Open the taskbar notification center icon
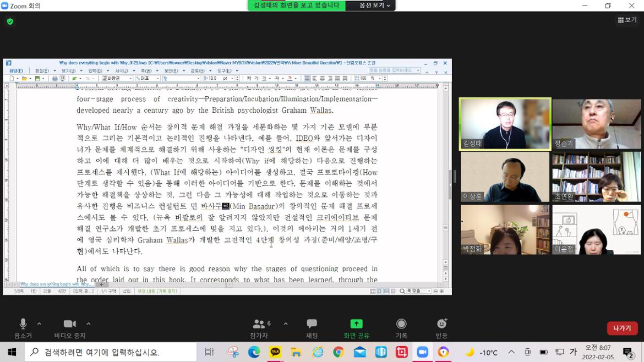Screen dimensions: 644x362 (628, 352)
